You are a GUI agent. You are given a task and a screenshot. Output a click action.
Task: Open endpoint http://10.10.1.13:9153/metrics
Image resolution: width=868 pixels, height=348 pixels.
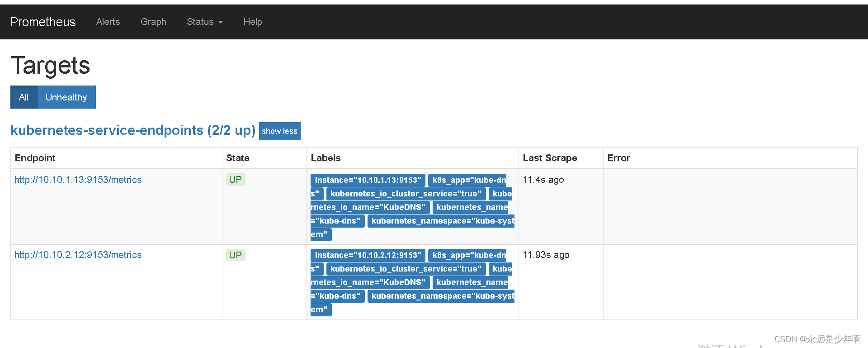click(x=78, y=180)
